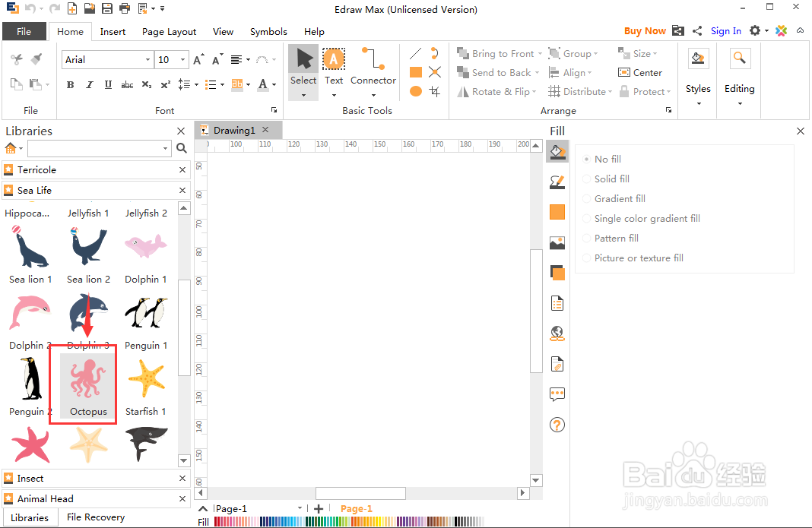Activate the Connector tool
This screenshot has width=812, height=528.
coord(373,66)
